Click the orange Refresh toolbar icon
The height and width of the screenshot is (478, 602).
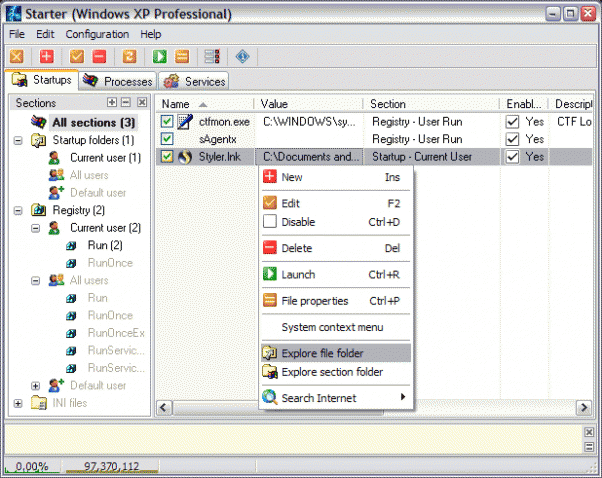tap(129, 56)
